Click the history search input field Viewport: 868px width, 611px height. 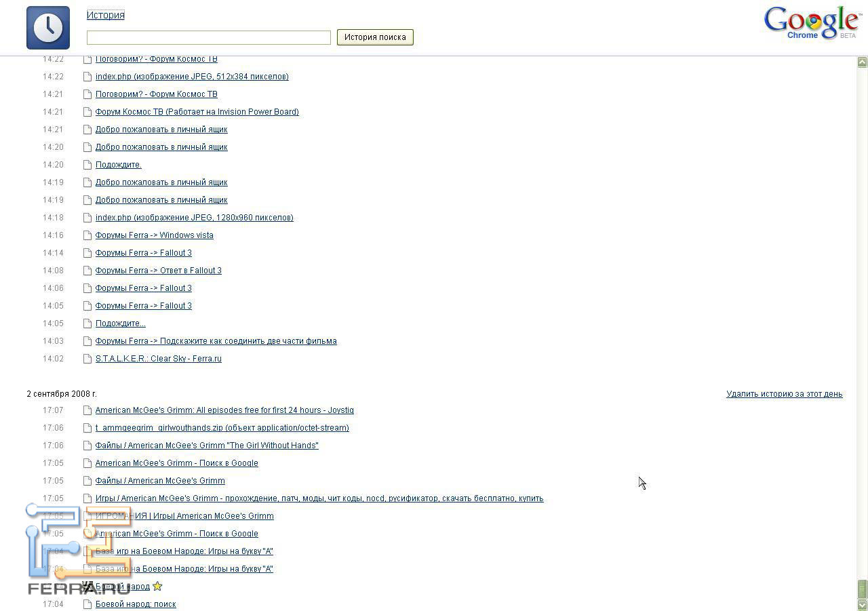209,37
